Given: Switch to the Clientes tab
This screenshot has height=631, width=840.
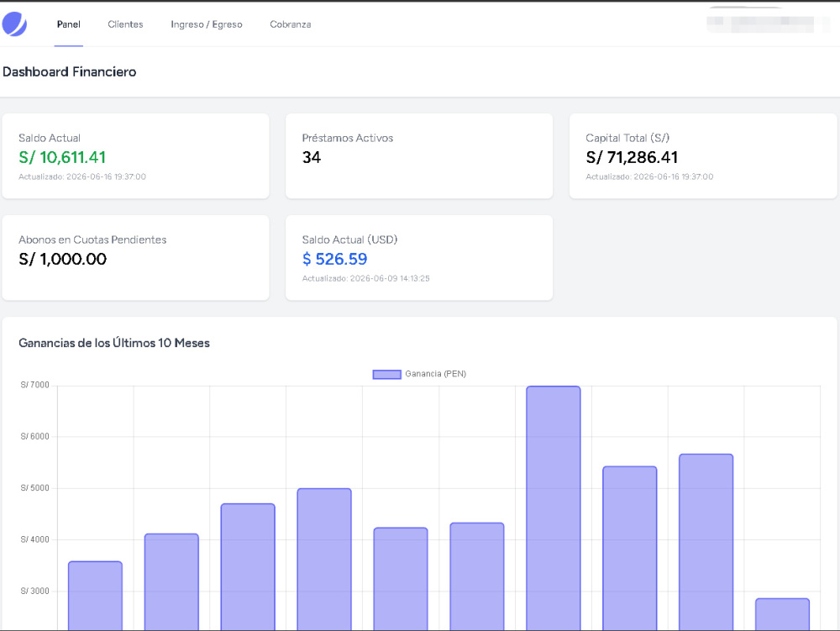Looking at the screenshot, I should click(125, 24).
